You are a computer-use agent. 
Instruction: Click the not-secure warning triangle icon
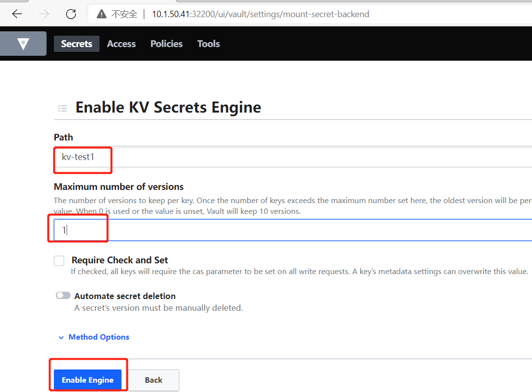click(x=101, y=14)
